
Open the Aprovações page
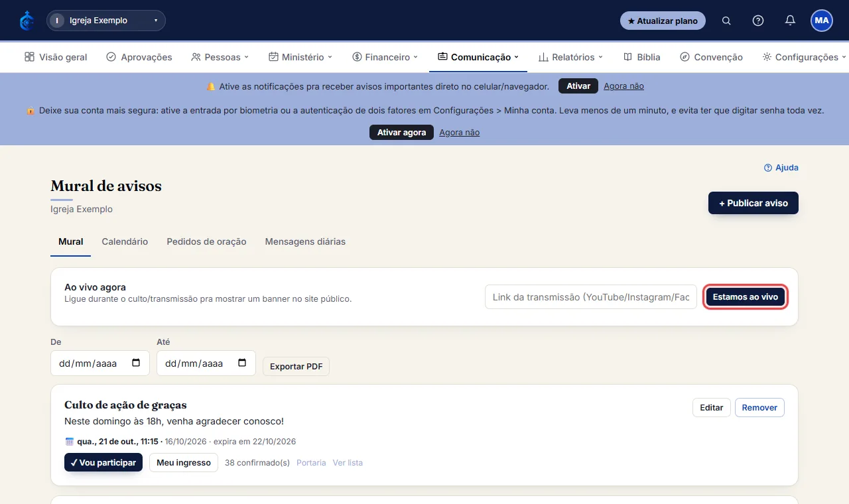point(139,57)
